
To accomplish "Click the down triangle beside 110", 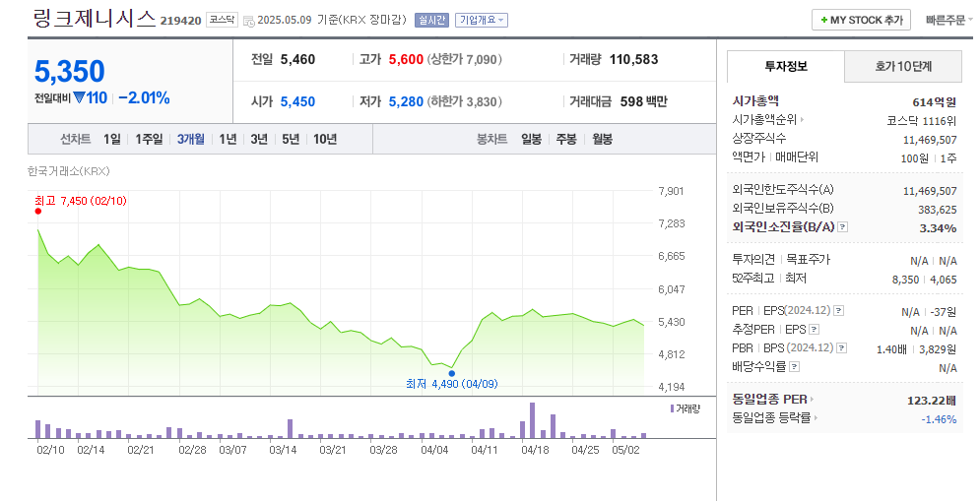I will coord(79,98).
